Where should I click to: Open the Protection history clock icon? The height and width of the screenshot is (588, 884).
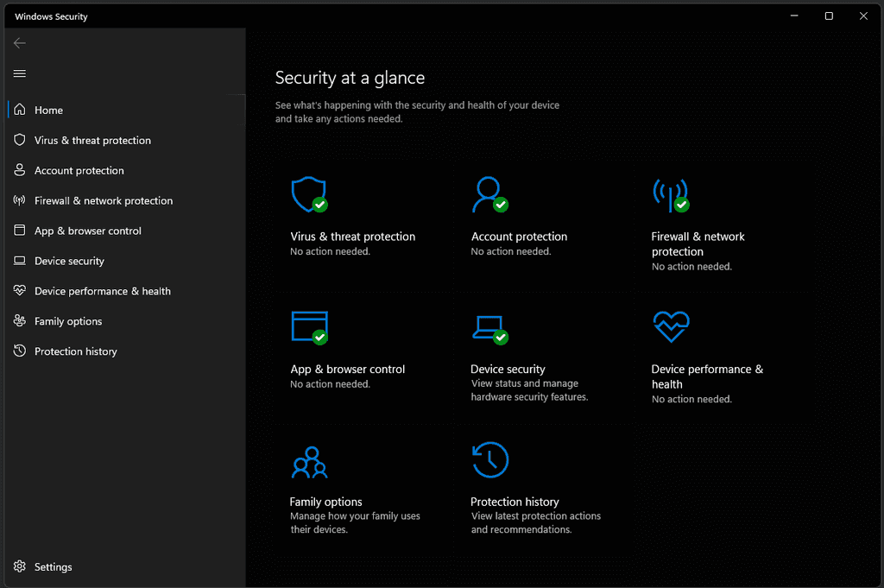[x=489, y=460]
